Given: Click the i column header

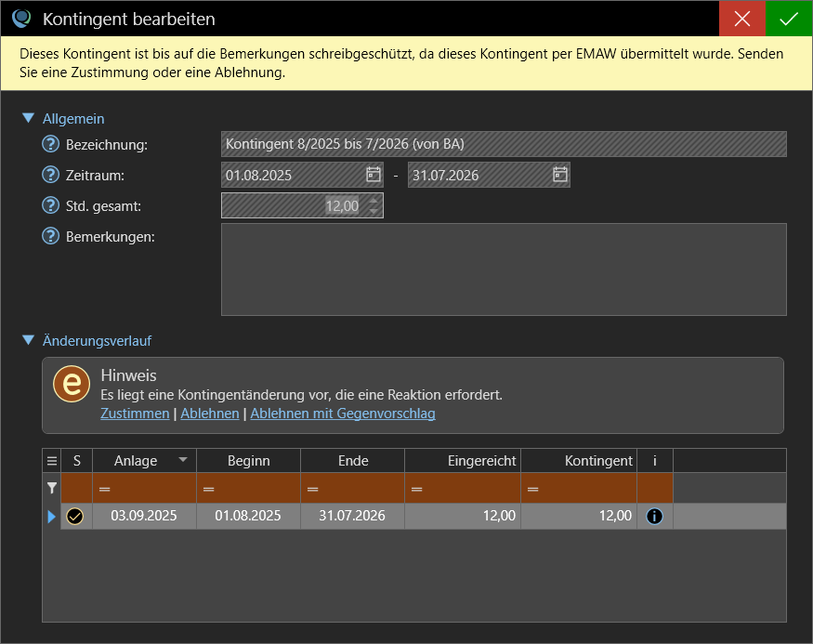Looking at the screenshot, I should click(x=655, y=460).
